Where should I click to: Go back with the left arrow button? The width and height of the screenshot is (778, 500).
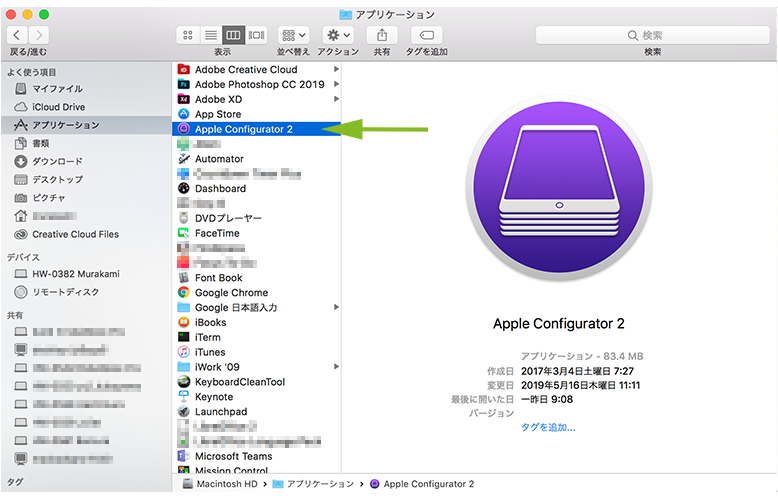point(17,35)
